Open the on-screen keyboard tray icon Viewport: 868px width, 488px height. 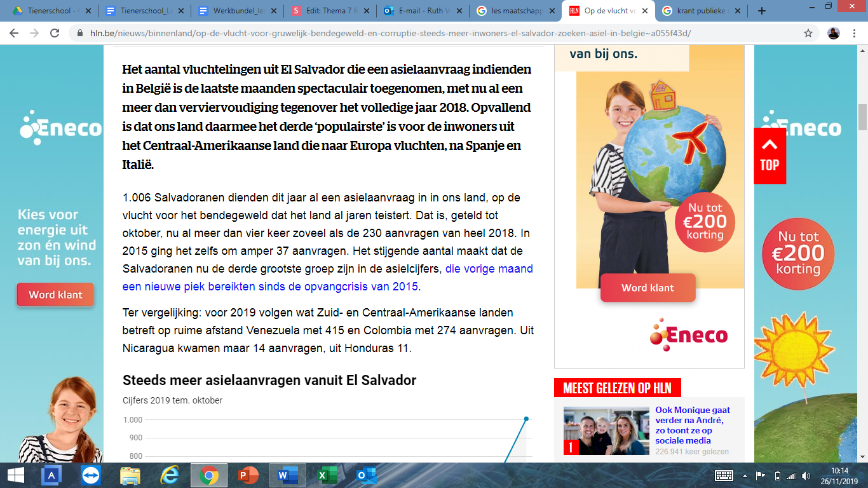tap(724, 475)
